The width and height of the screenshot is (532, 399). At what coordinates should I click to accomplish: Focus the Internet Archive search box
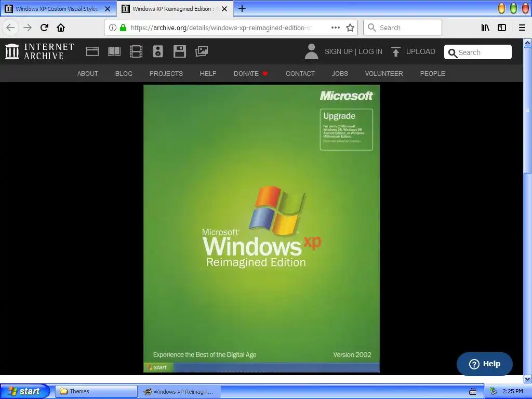(478, 52)
